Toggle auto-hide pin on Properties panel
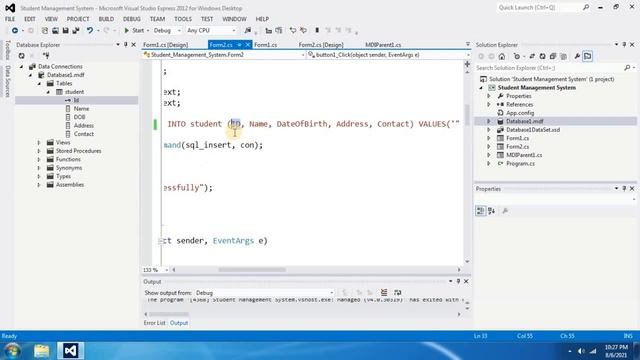The width and height of the screenshot is (640, 360). point(624,189)
